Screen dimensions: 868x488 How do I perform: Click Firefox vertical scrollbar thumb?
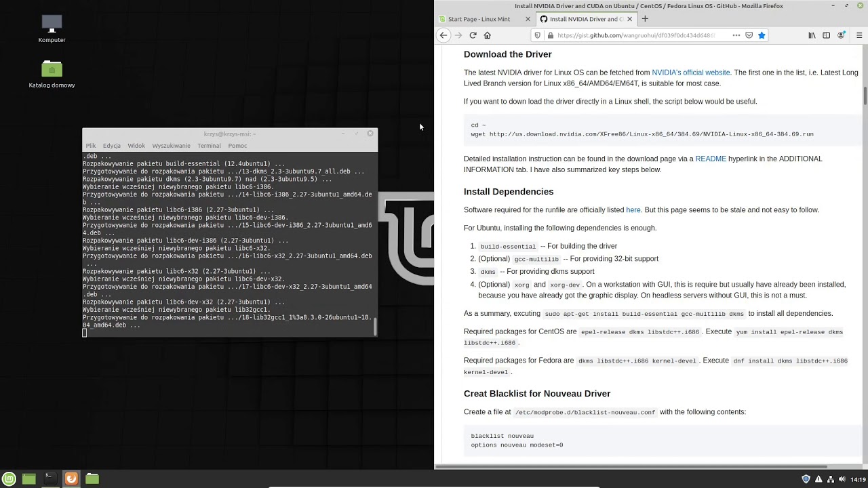coord(865,96)
